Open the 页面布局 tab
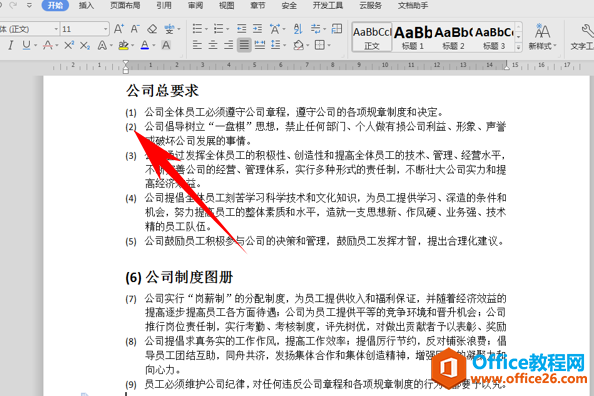The height and width of the screenshot is (396, 594). (125, 5)
